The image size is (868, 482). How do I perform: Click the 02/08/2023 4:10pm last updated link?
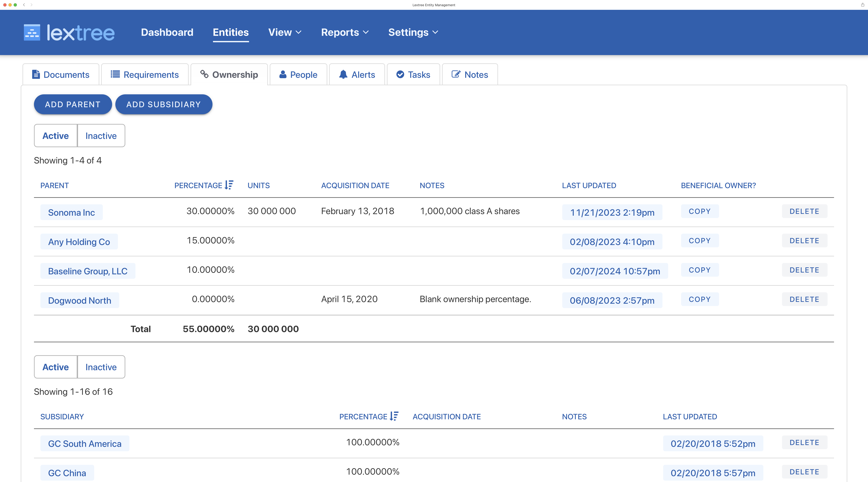(x=612, y=242)
